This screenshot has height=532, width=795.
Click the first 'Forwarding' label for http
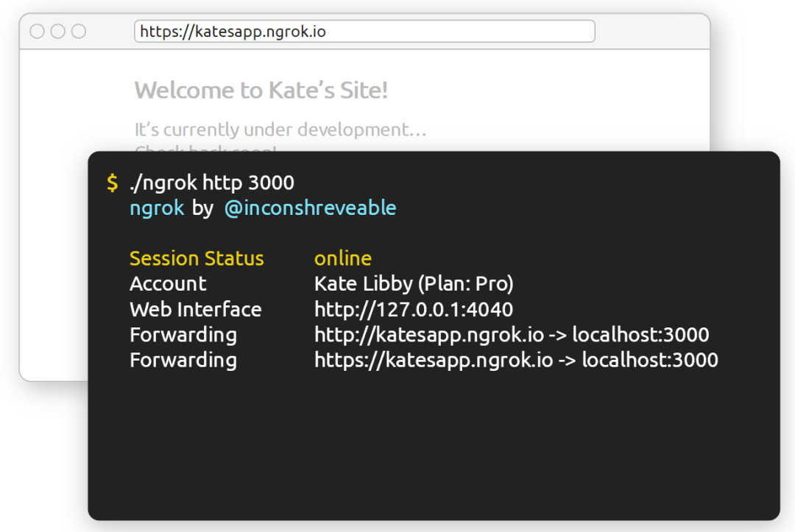[x=183, y=335]
